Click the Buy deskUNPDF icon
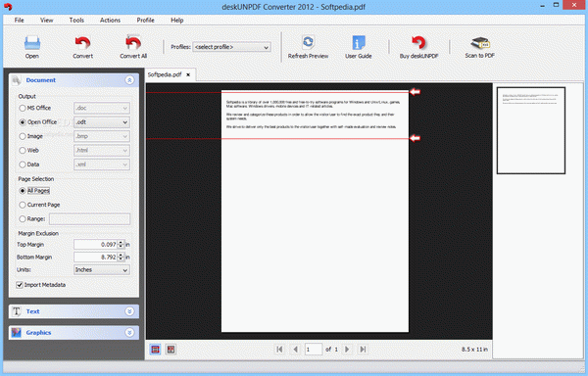588x376 pixels. point(418,42)
